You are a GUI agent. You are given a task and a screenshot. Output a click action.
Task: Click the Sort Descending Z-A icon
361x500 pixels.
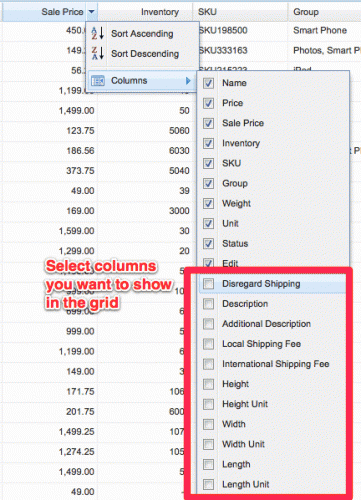pos(97,53)
